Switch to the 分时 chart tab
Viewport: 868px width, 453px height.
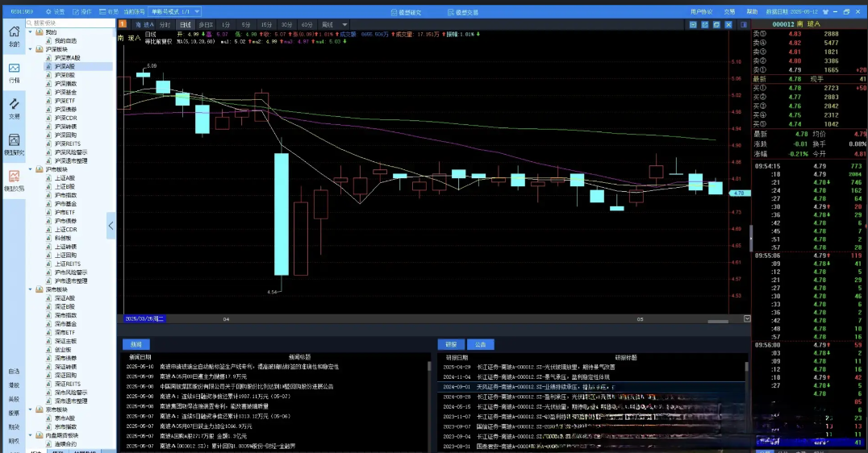pos(165,25)
